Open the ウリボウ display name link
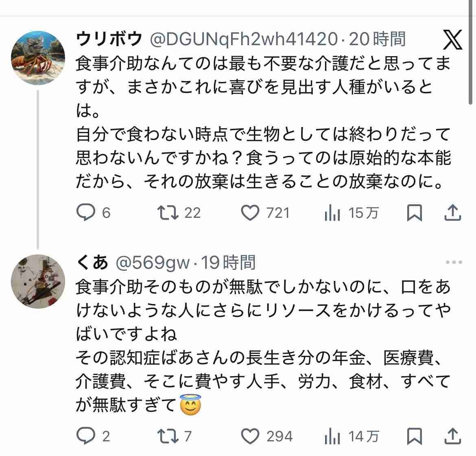The image size is (476, 456). (109, 39)
